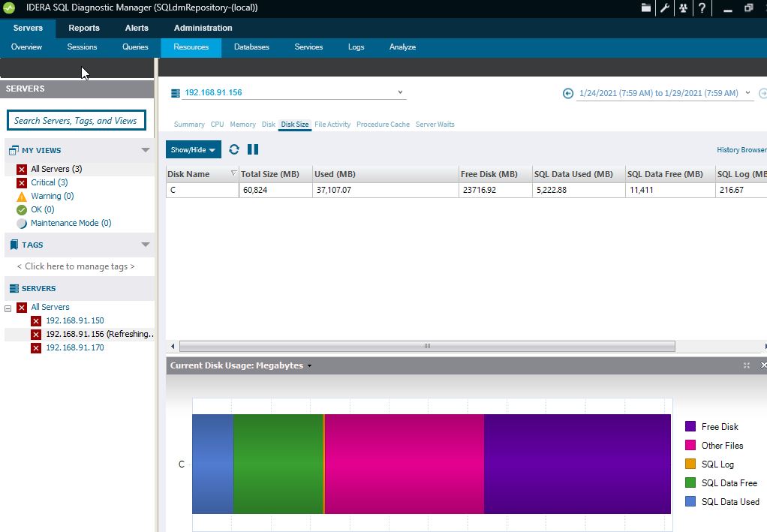Viewport: 767px width, 532px height.
Task: Click the My Views panel icon
Action: click(14, 150)
